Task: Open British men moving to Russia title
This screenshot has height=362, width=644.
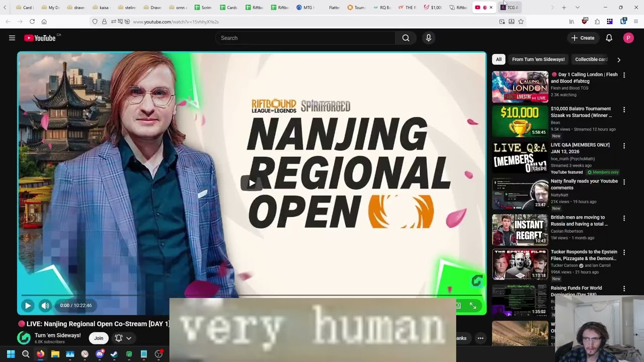Action: pyautogui.click(x=579, y=221)
